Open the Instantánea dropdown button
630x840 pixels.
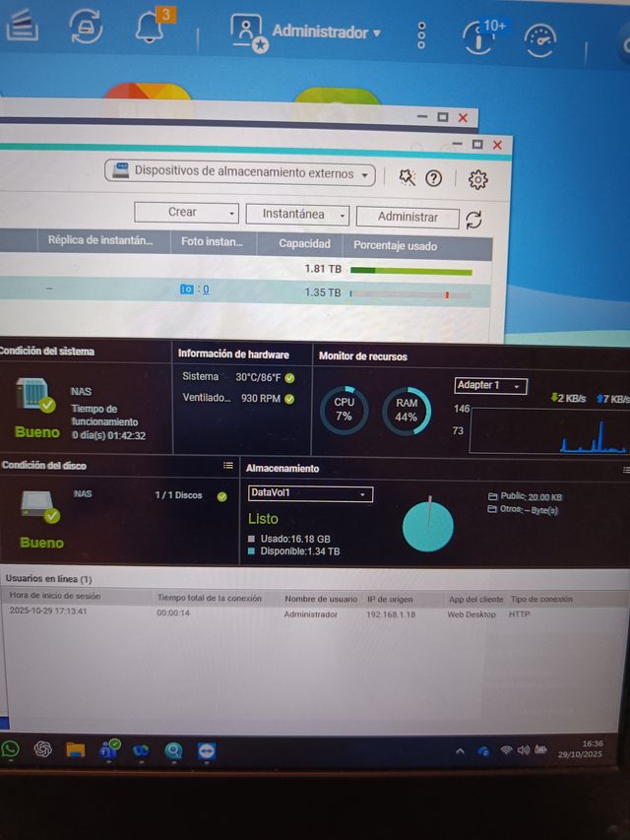[297, 214]
